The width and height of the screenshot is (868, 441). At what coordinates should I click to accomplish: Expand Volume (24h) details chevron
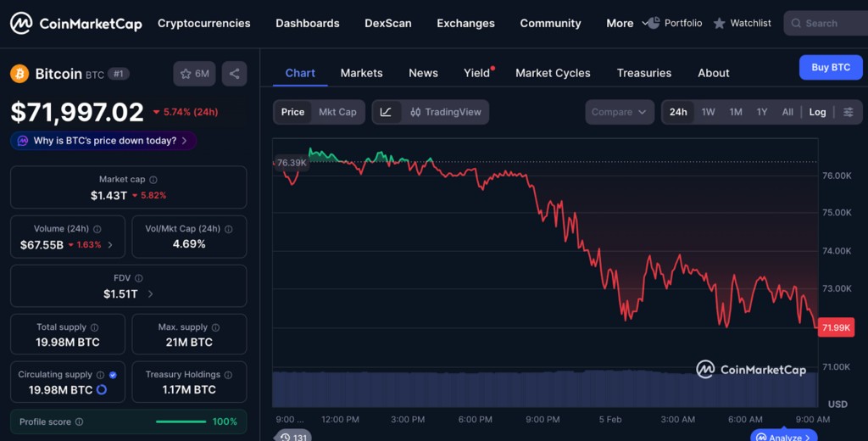110,245
